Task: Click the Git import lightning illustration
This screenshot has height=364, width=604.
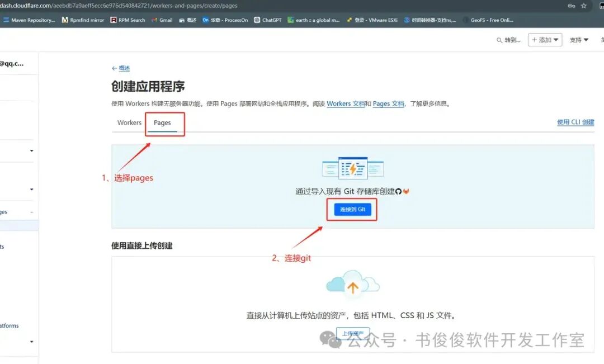Action: pyautogui.click(x=352, y=168)
